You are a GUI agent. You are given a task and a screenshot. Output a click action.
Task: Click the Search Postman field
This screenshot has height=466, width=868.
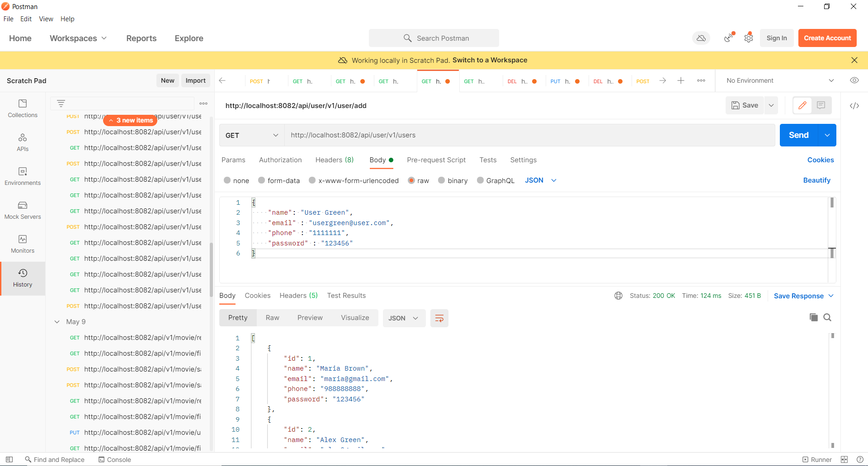point(434,38)
